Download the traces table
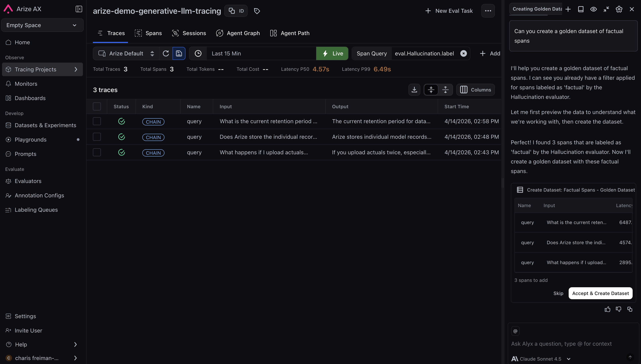This screenshot has width=641, height=364. tap(414, 90)
